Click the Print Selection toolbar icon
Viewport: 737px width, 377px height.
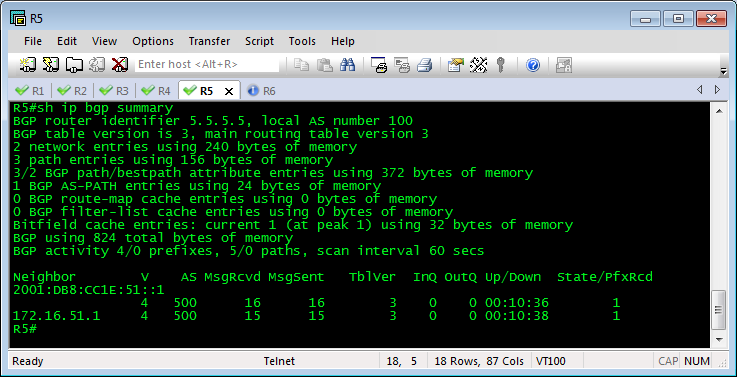tap(401, 64)
